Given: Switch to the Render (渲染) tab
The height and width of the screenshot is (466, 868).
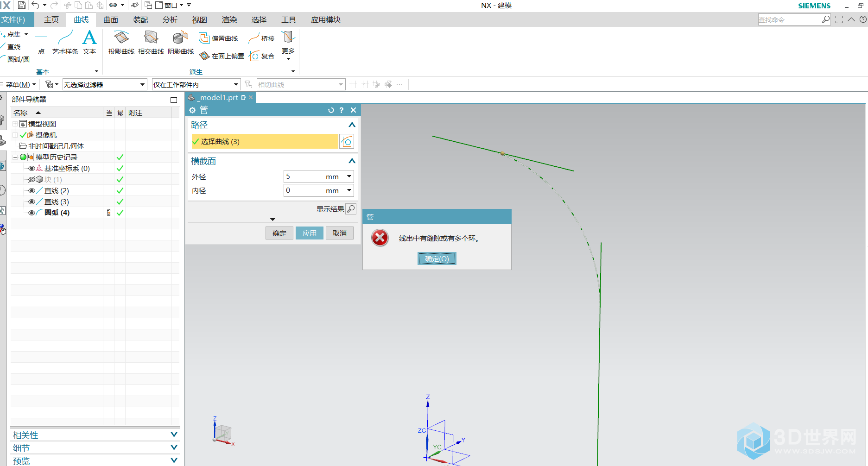Looking at the screenshot, I should tap(229, 19).
